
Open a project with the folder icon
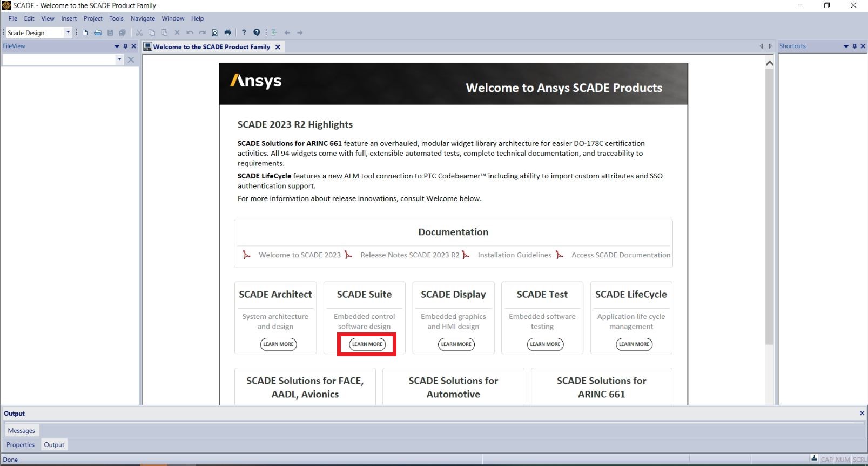point(98,32)
